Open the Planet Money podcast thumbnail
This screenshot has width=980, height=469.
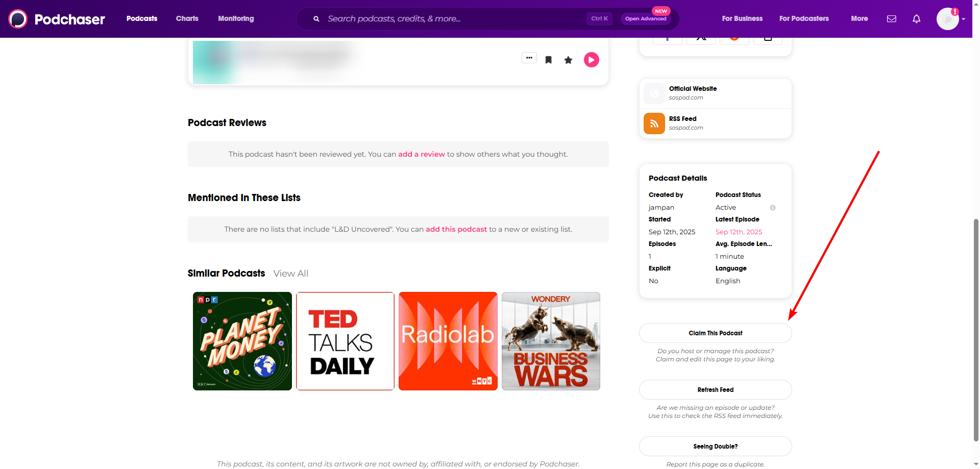pyautogui.click(x=242, y=341)
